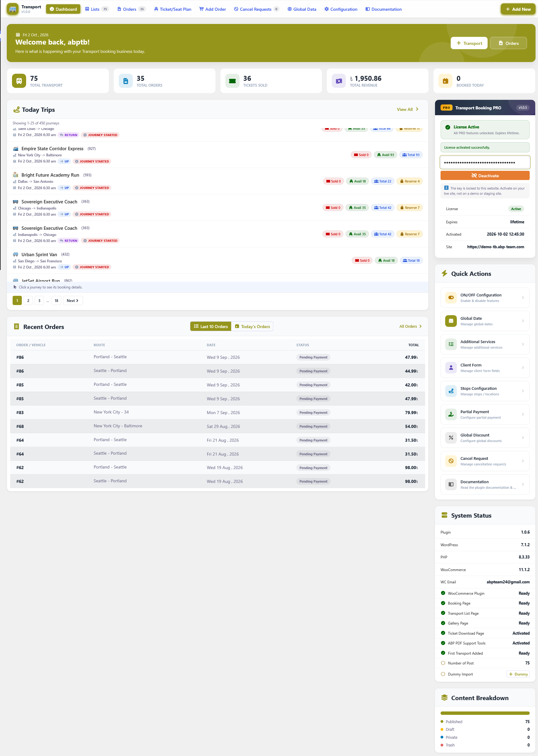The image size is (538, 756).
Task: Click the Bright Future Academy Run building icon
Action: coord(16,175)
